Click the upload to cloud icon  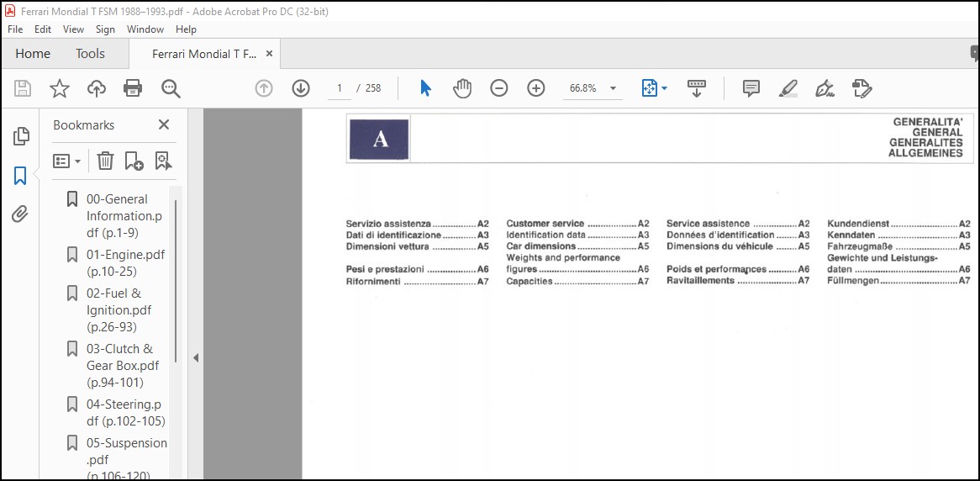click(x=97, y=88)
